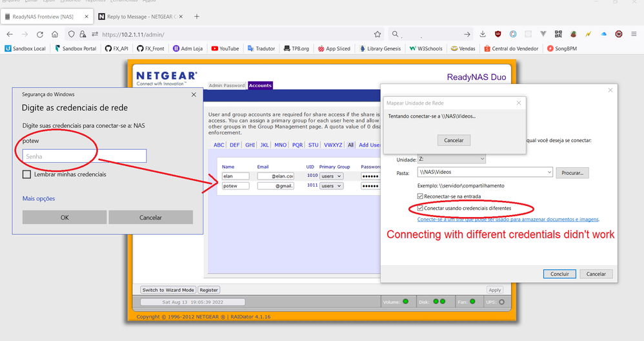The height and width of the screenshot is (341, 644).
Task: Click the Name field containing potew
Action: pos(236,186)
